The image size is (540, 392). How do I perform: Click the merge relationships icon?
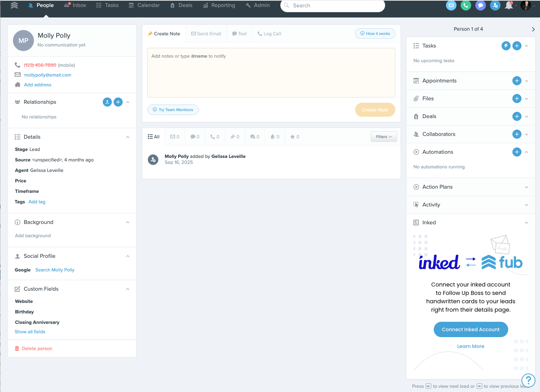(107, 102)
